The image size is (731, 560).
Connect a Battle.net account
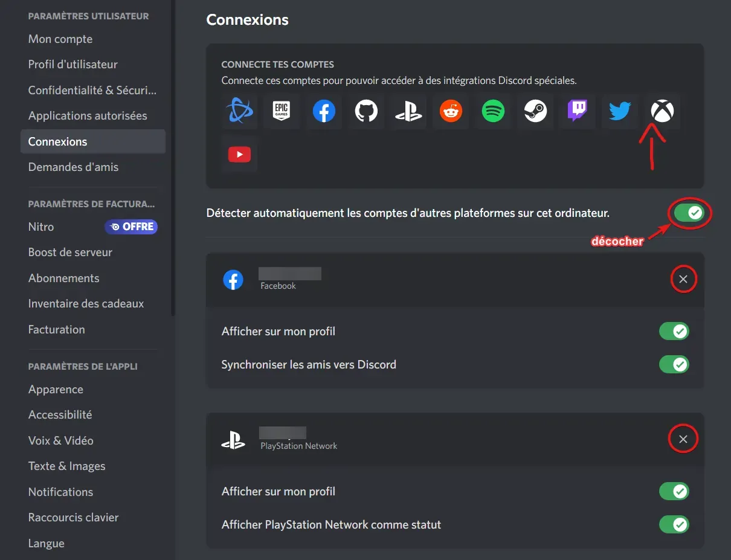[x=239, y=111]
